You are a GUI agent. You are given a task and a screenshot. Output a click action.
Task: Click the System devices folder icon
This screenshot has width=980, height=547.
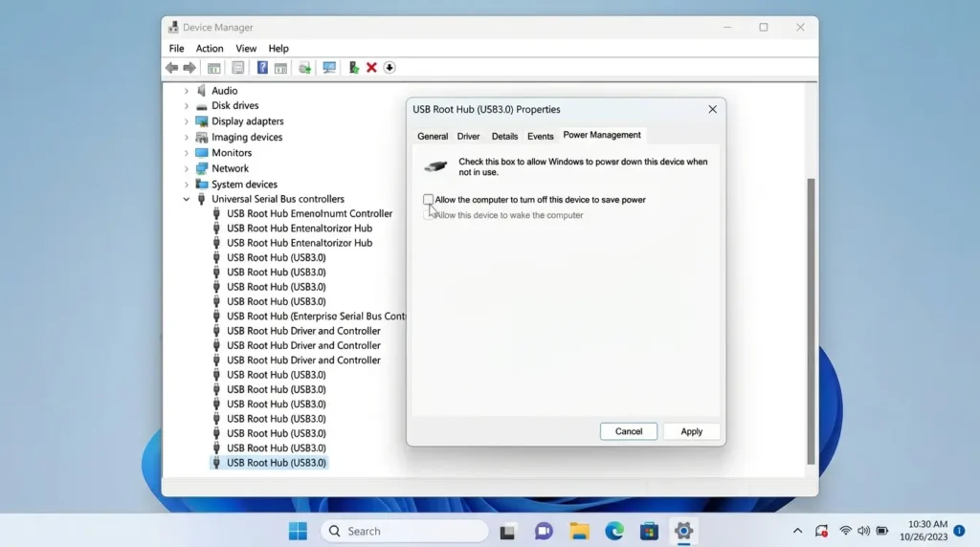(x=201, y=184)
